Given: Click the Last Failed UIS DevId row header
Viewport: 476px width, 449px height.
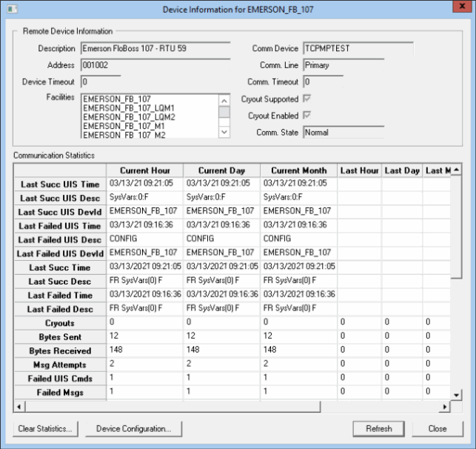Looking at the screenshot, I should tap(60, 253).
